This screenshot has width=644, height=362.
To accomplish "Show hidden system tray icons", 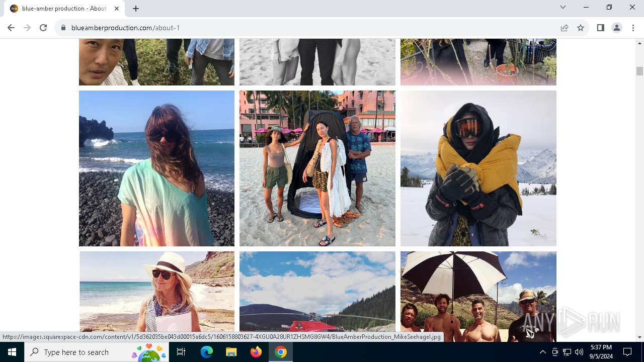I will (x=542, y=352).
